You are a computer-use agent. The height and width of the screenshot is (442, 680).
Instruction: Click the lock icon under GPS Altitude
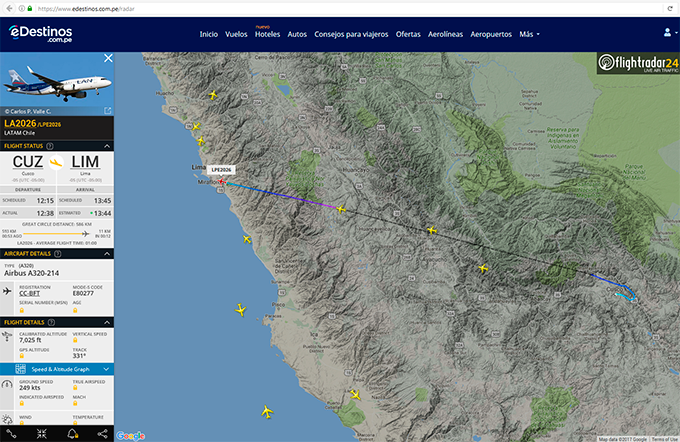(22, 356)
